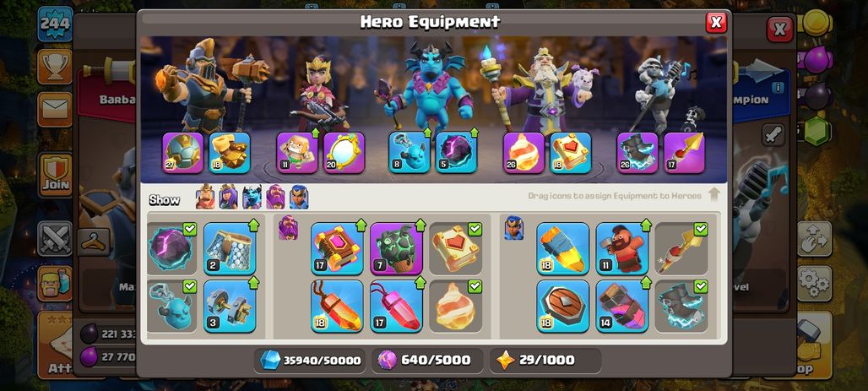Select the Minion Prince filter portrait
868x391 pixels.
tap(252, 197)
